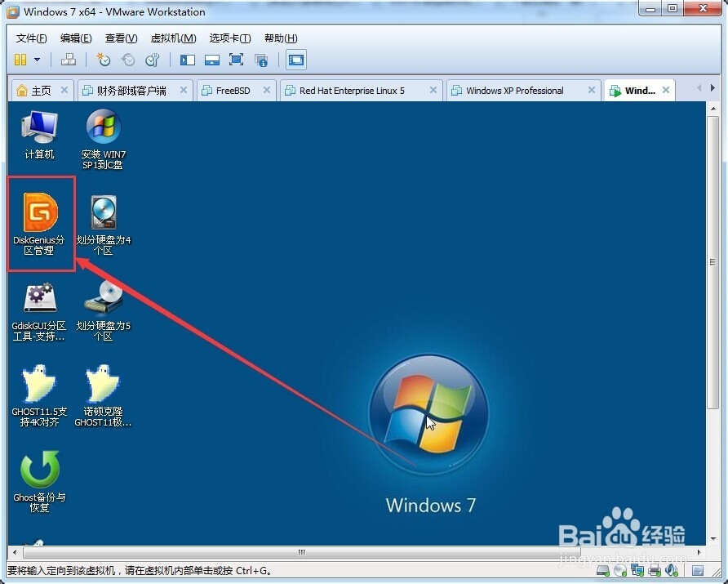728x584 pixels.
Task: Select GHOST11.5支持4K对齐 desktop icon
Action: [39, 396]
